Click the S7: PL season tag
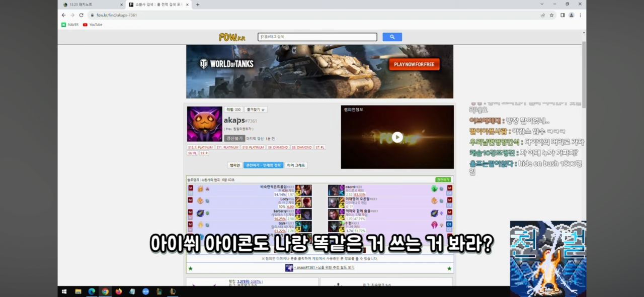The height and width of the screenshot is (297, 644). coord(320,147)
